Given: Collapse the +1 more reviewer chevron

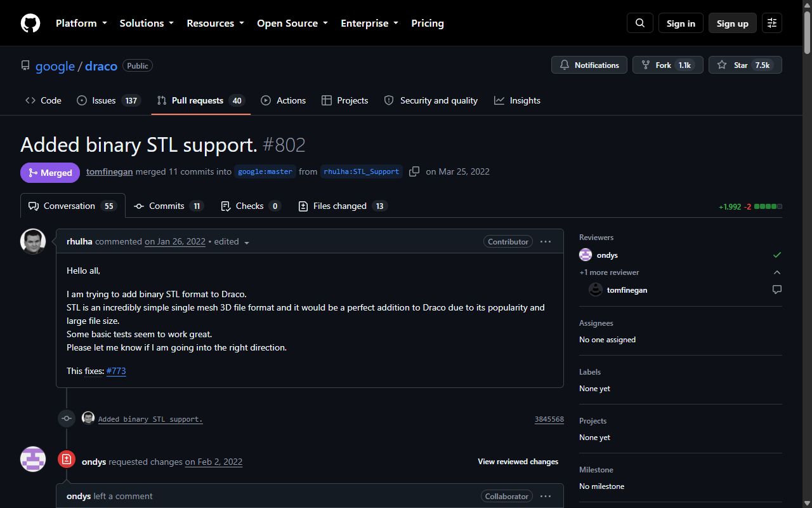Looking at the screenshot, I should 777,272.
